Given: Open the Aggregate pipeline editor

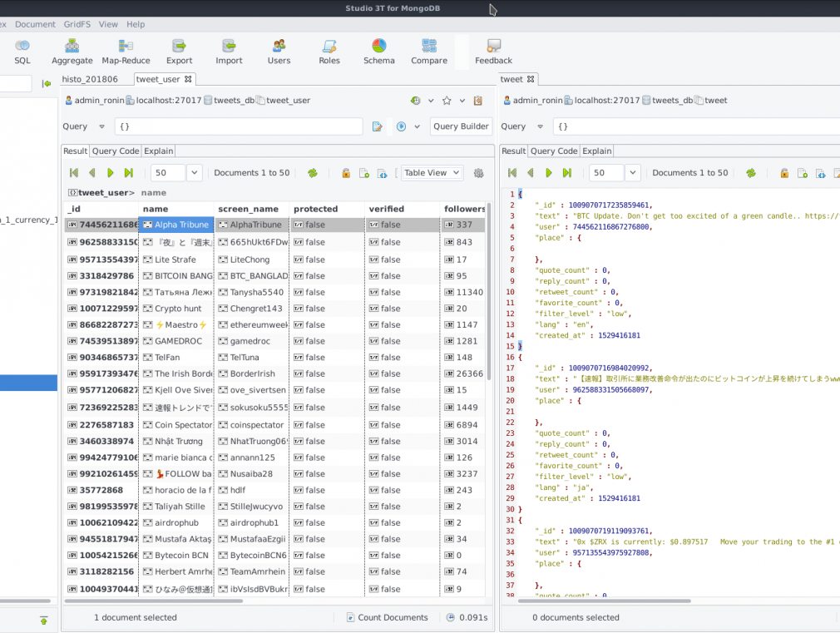Looking at the screenshot, I should tap(72, 52).
